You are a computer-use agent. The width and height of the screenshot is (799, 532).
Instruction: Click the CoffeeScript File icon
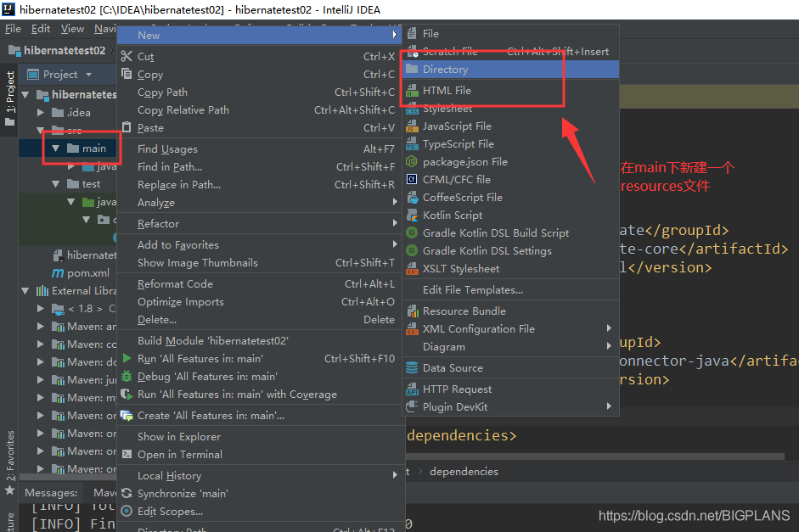pyautogui.click(x=412, y=198)
